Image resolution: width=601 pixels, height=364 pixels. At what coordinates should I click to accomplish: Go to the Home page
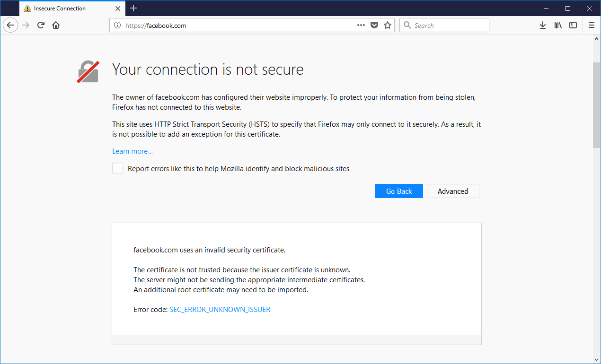click(56, 26)
